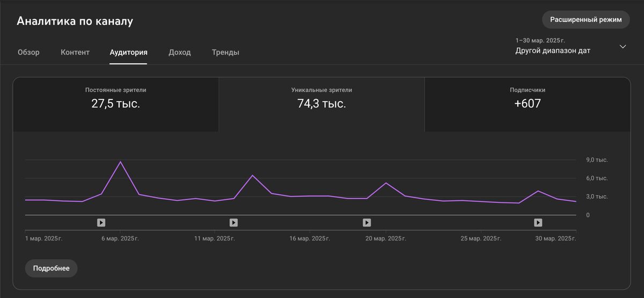Click the video marker icon near 29 March
This screenshot has height=298, width=644.
[x=538, y=222]
